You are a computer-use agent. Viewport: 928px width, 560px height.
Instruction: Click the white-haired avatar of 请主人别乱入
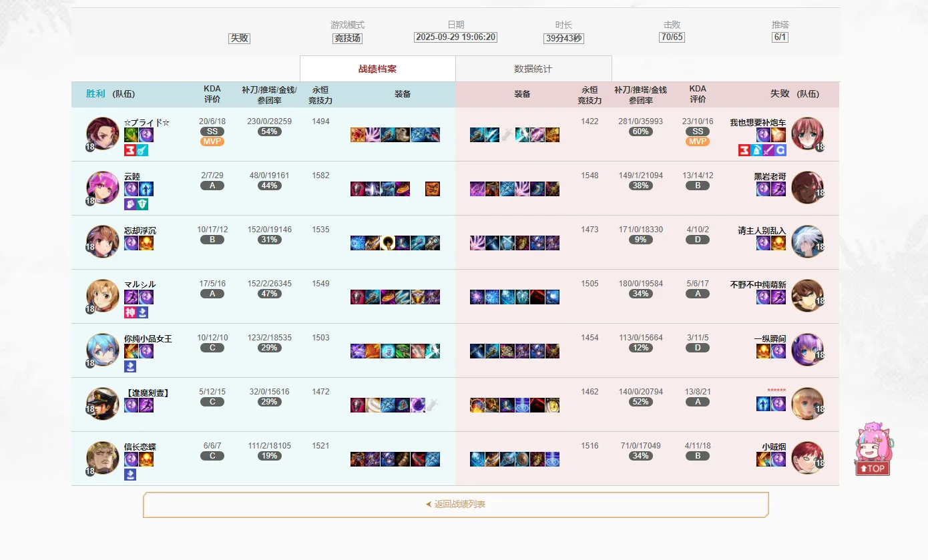pyautogui.click(x=807, y=242)
